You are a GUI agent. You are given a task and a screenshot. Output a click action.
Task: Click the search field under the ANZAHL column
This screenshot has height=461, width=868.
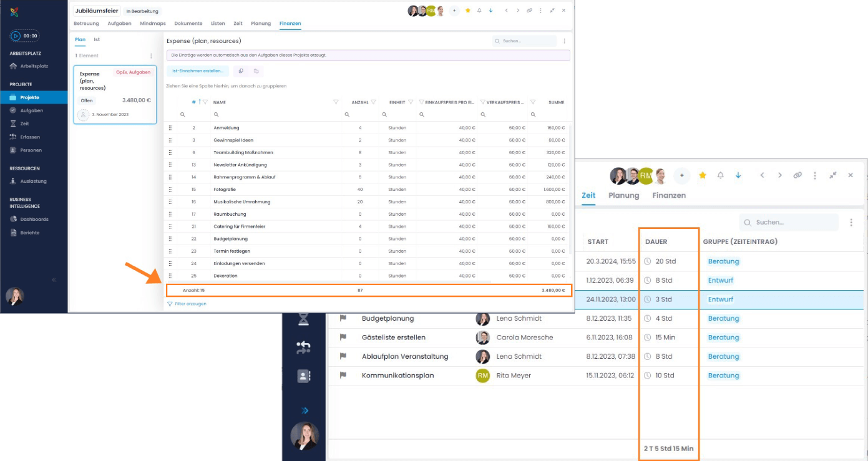click(361, 115)
